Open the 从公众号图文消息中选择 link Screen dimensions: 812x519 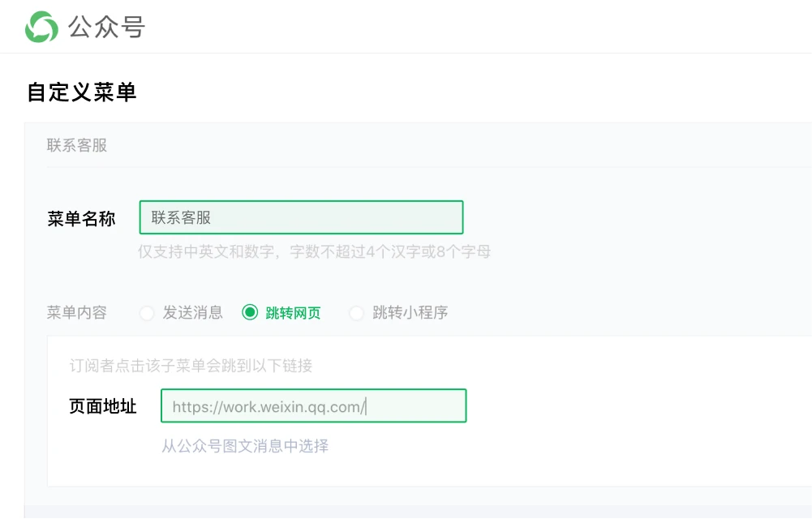click(245, 445)
